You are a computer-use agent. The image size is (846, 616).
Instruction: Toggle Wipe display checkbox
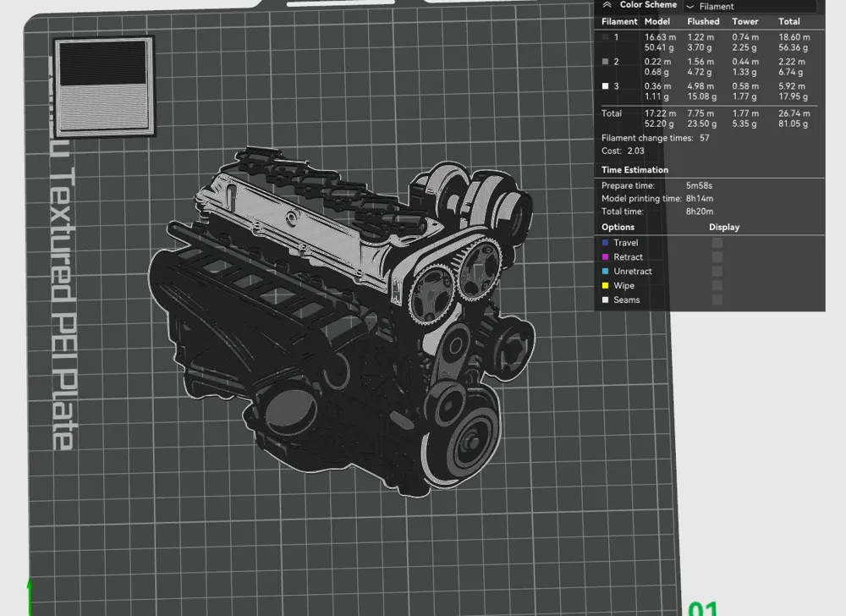(717, 285)
